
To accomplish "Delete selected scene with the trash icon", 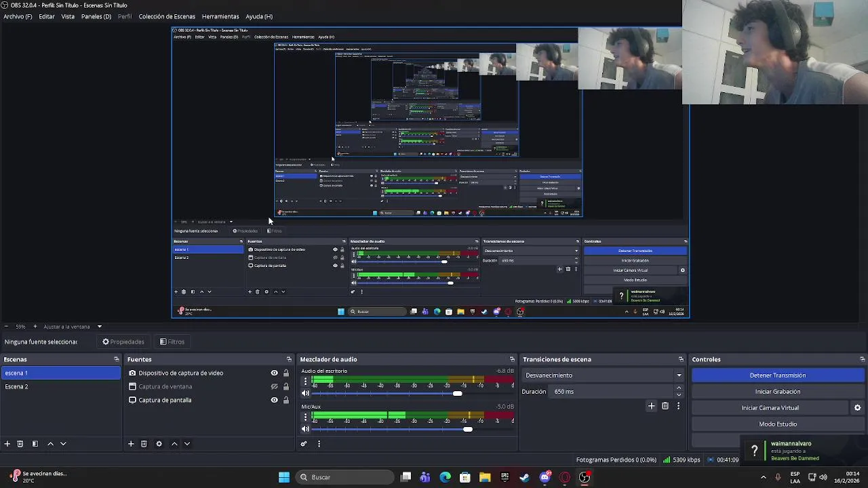I will pyautogui.click(x=20, y=444).
